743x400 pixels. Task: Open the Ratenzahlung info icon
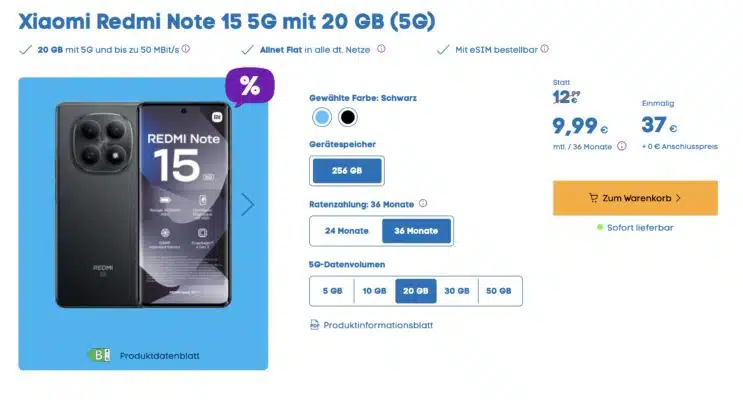click(423, 203)
